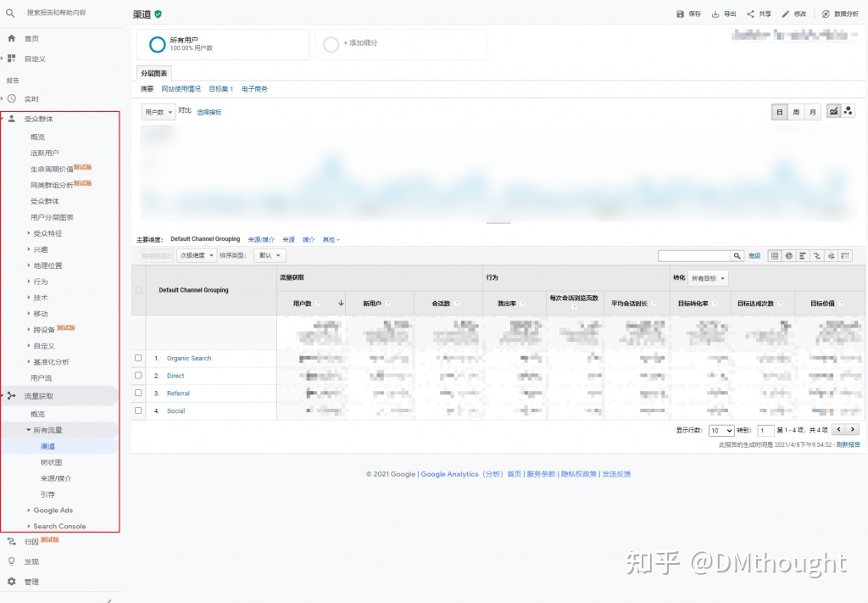This screenshot has height=603, width=868.
Task: Open Search Console in sidebar
Action: [60, 526]
